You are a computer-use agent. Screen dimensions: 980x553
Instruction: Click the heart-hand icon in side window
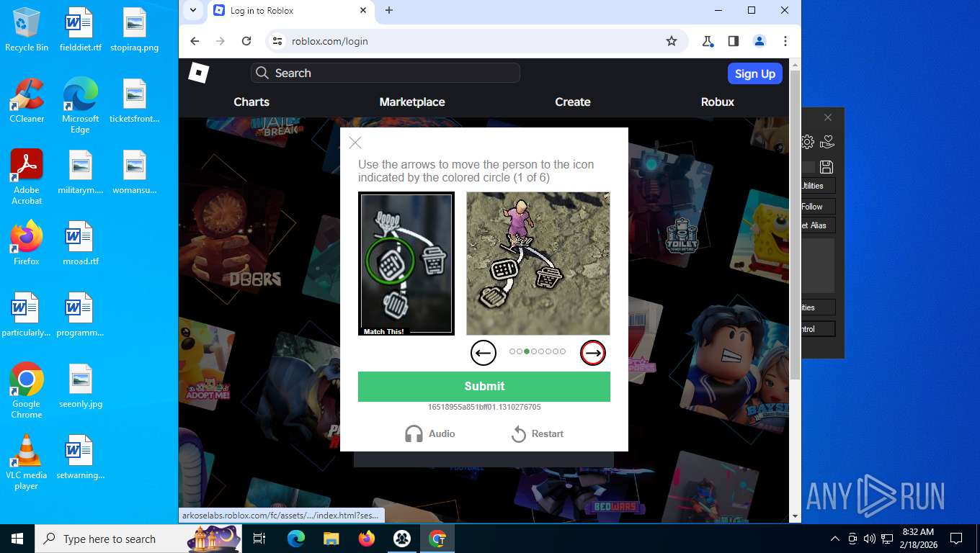point(827,142)
